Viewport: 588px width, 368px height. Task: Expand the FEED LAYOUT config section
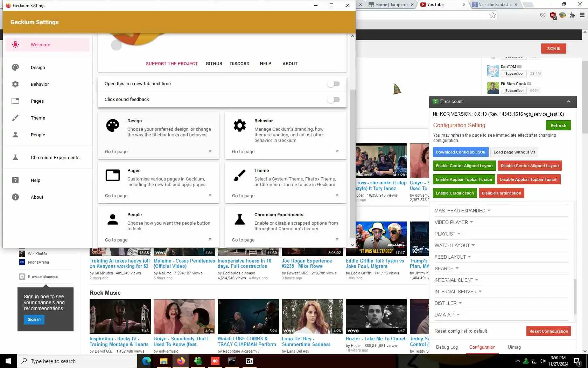click(x=453, y=257)
